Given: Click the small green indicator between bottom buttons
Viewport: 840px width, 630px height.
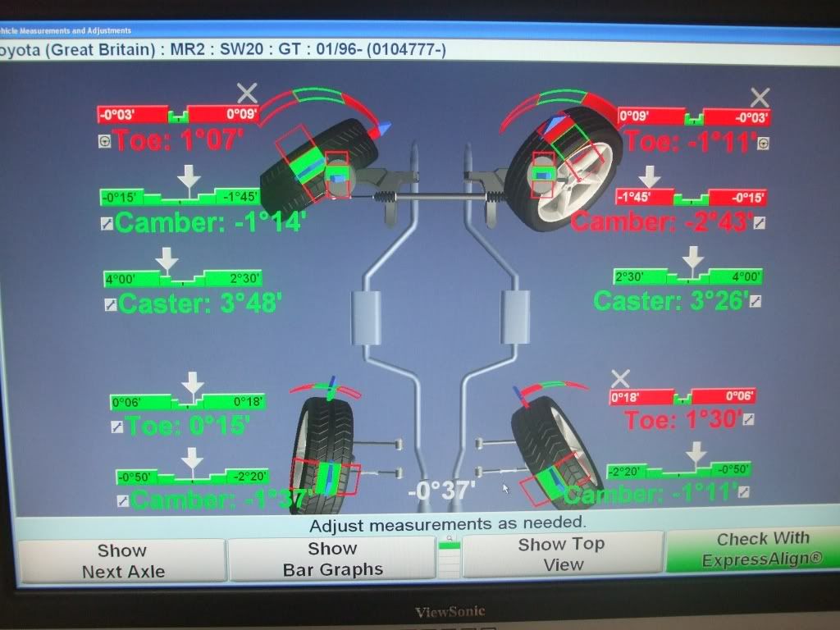Looking at the screenshot, I should point(449,546).
